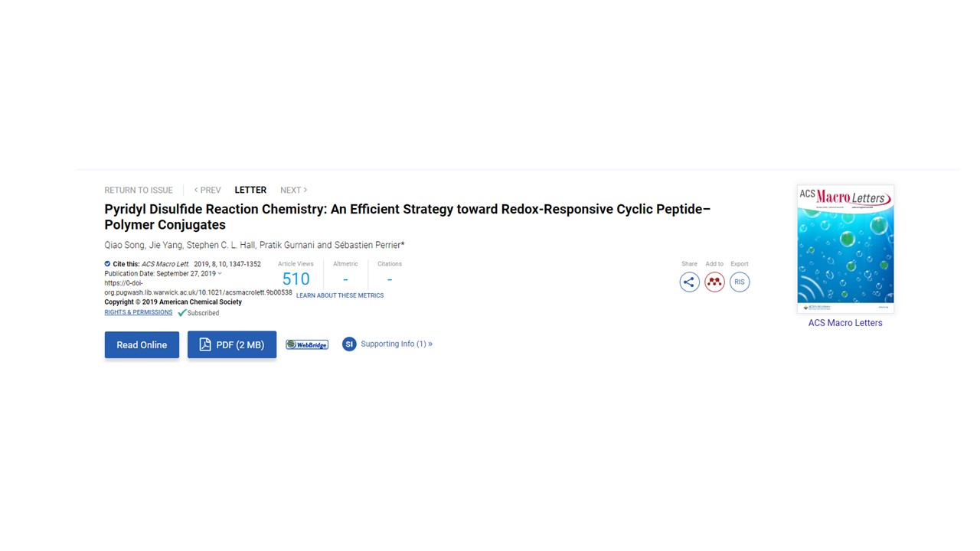980x551 pixels.
Task: Open author Sébastien Perrier's name
Action: pyautogui.click(x=369, y=245)
